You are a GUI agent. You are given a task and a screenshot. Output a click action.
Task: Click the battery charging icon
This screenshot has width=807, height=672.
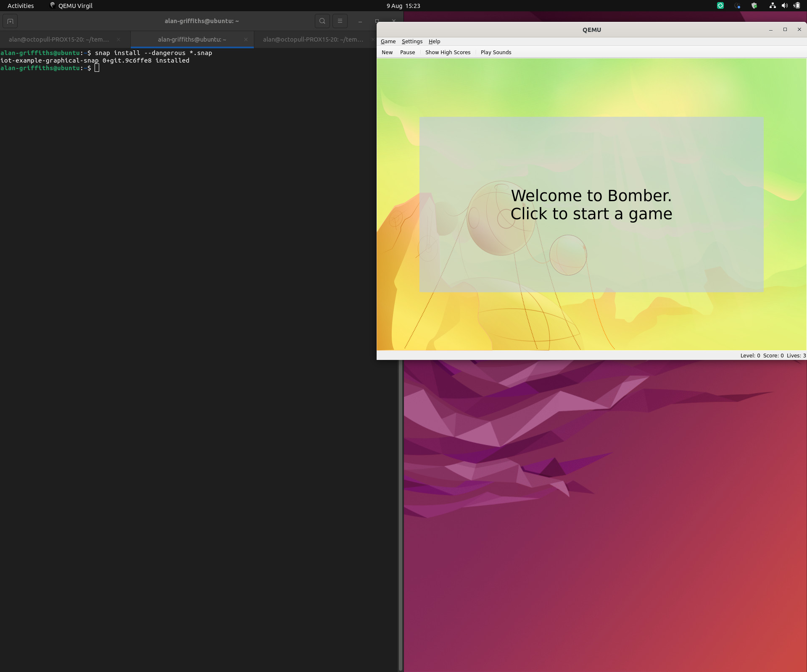pyautogui.click(x=796, y=6)
